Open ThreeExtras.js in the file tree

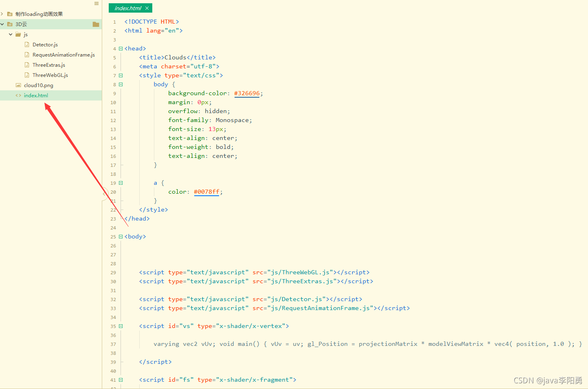[x=49, y=65]
